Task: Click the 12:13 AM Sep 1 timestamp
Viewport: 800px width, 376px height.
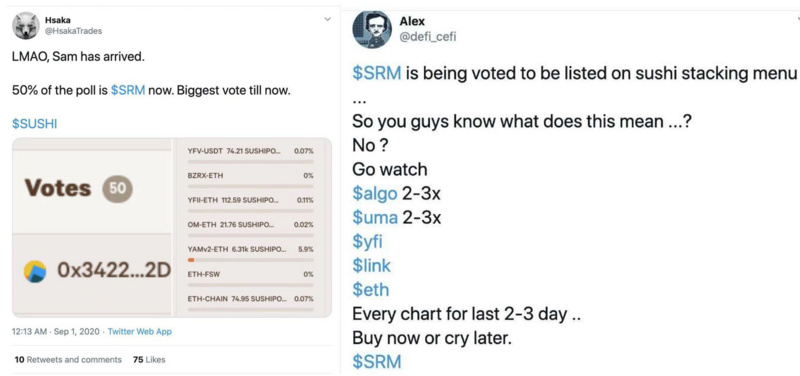Action: (x=56, y=332)
